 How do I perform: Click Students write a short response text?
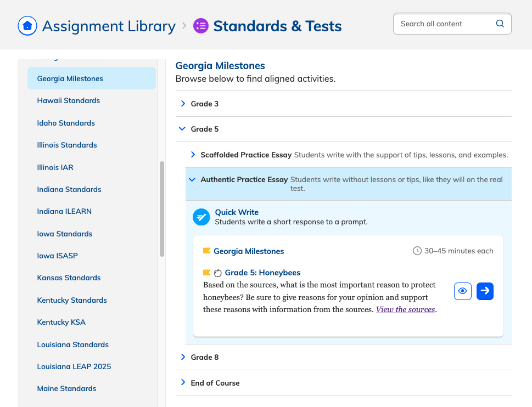click(291, 222)
